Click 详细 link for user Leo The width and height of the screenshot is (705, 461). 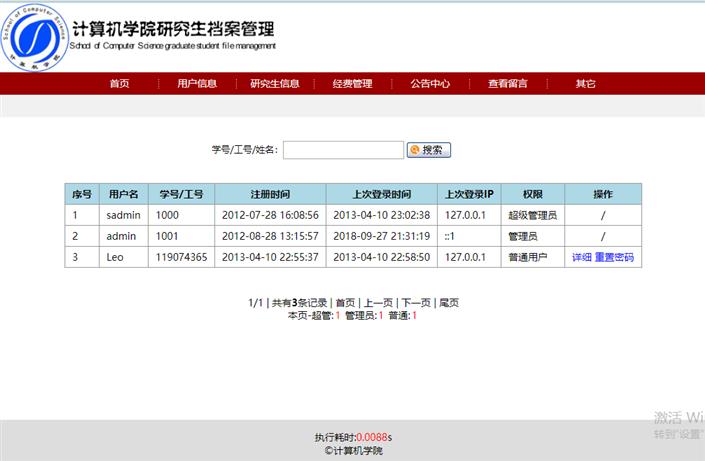click(x=581, y=258)
